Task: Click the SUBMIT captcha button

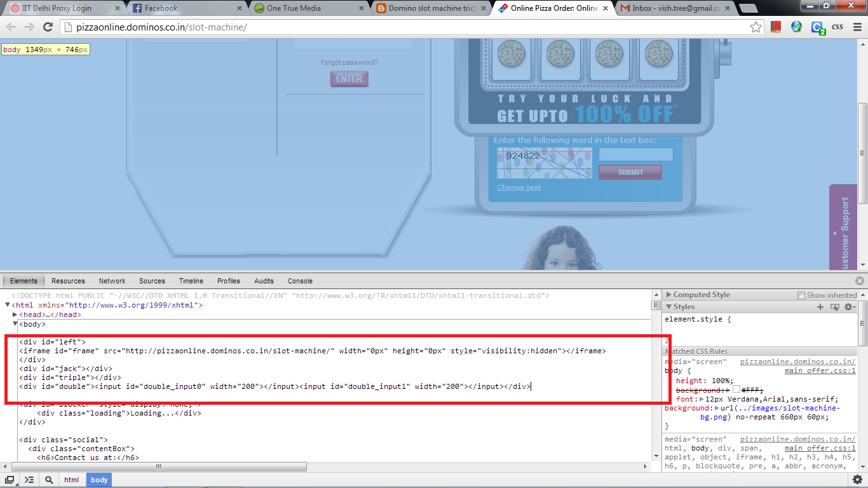Action: click(630, 172)
